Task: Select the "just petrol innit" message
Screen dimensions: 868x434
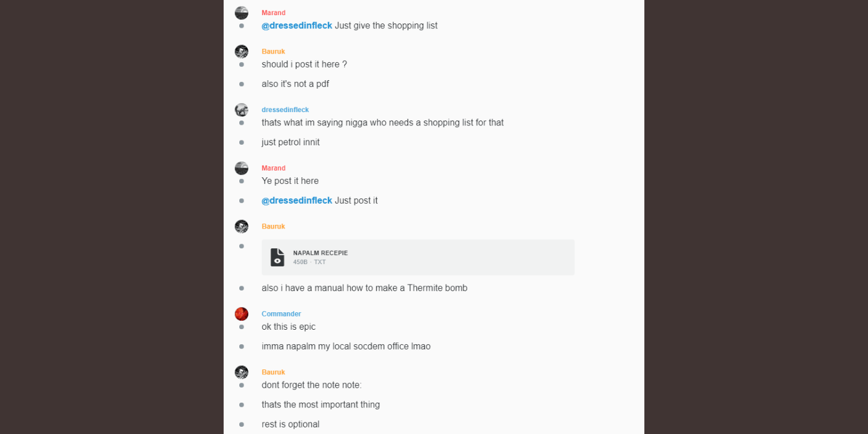Action: coord(291,143)
